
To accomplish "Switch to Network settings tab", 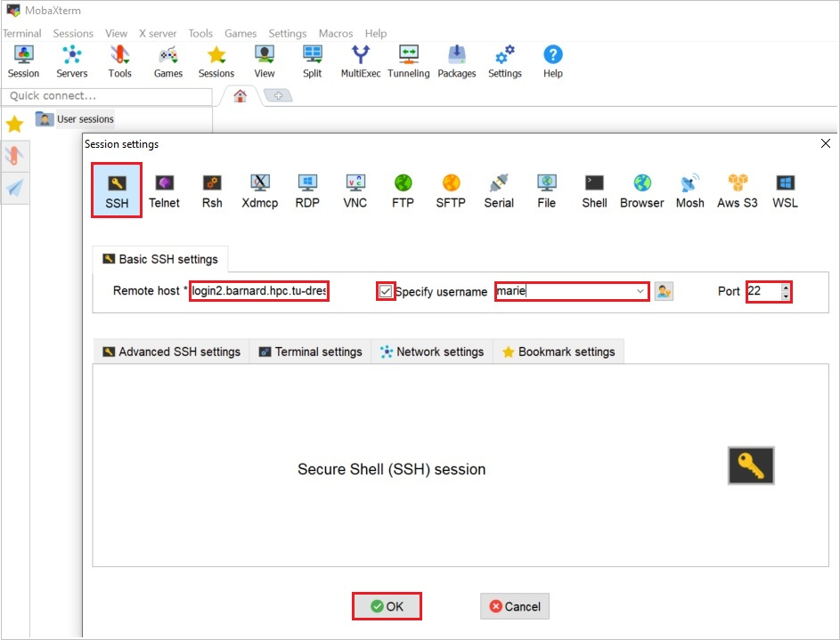I will [x=432, y=352].
